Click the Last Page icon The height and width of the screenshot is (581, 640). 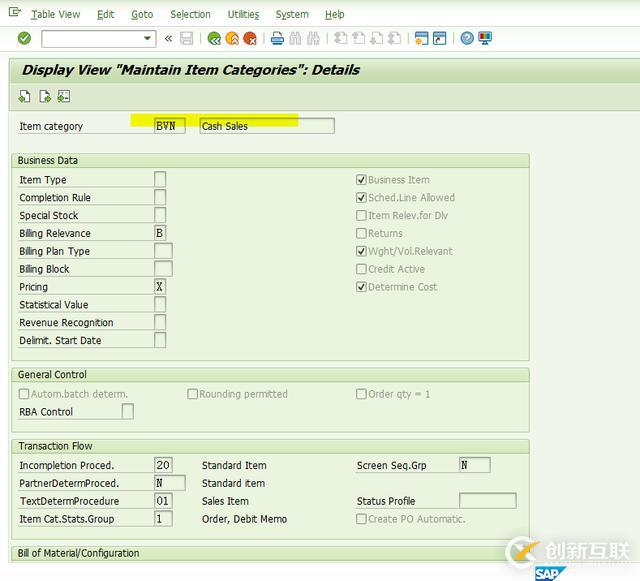point(394,39)
